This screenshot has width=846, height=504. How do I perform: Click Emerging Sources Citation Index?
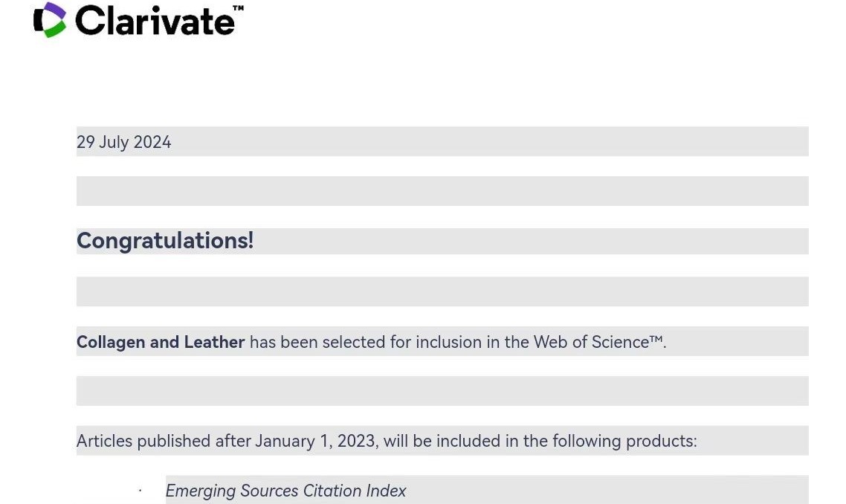point(285,491)
